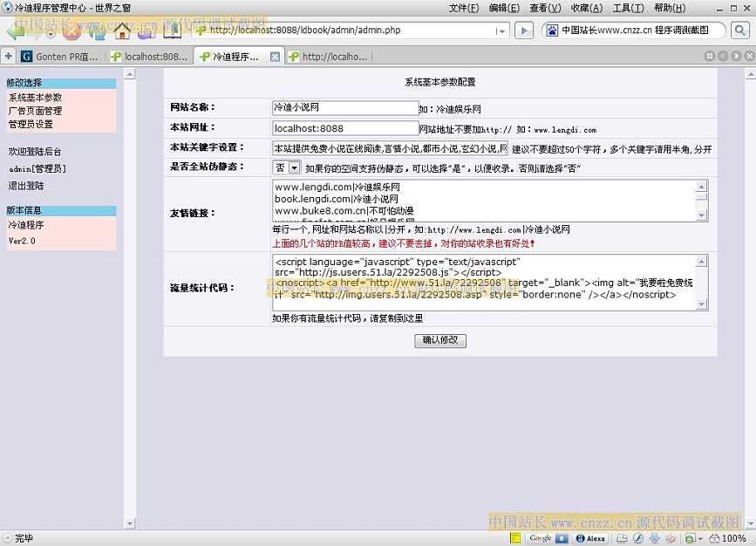Click the search magnifier button
The height and width of the screenshot is (546, 756).
point(740,31)
